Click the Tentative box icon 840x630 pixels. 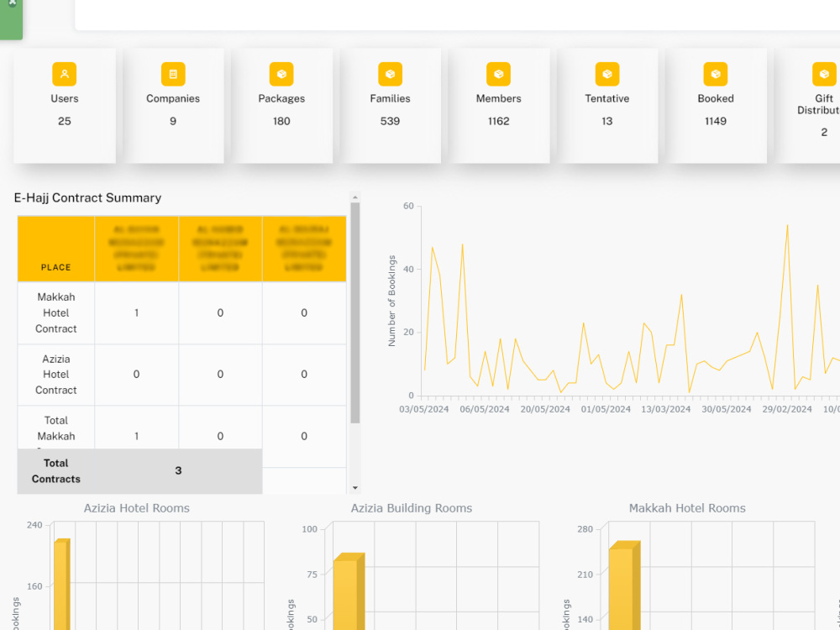[607, 74]
